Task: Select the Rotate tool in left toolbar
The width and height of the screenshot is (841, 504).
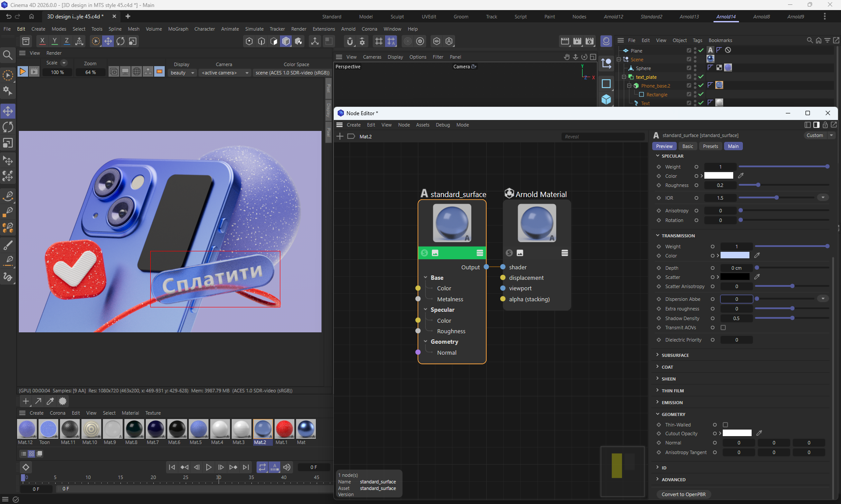Action: (8, 127)
